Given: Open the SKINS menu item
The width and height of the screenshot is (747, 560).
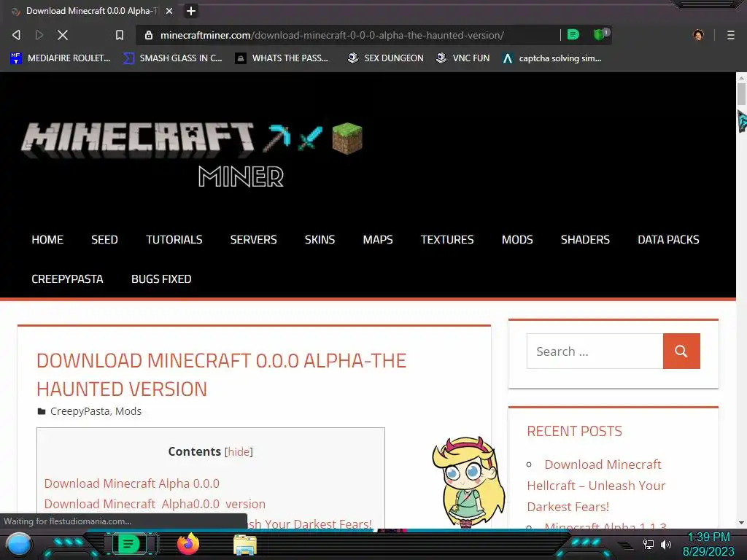Looking at the screenshot, I should (320, 239).
